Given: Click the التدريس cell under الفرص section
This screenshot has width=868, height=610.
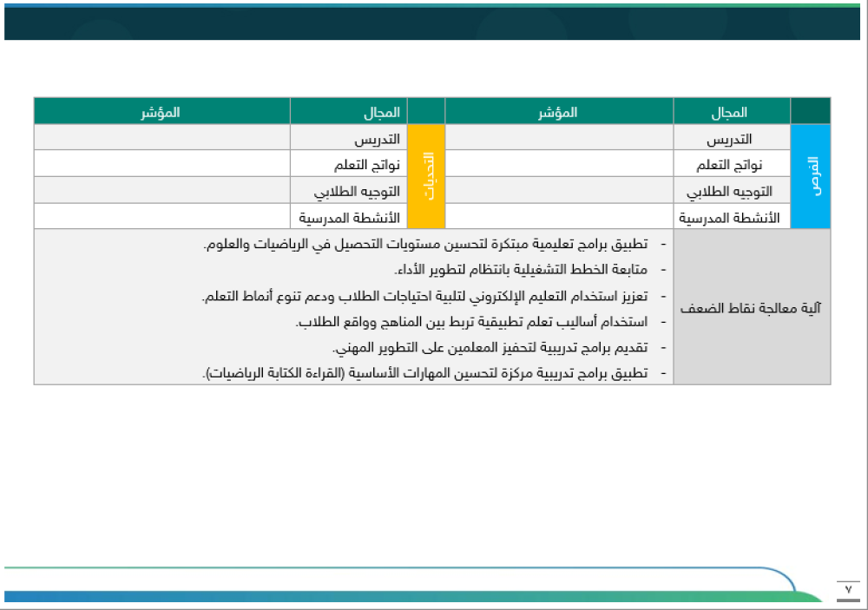Looking at the screenshot, I should [x=732, y=137].
